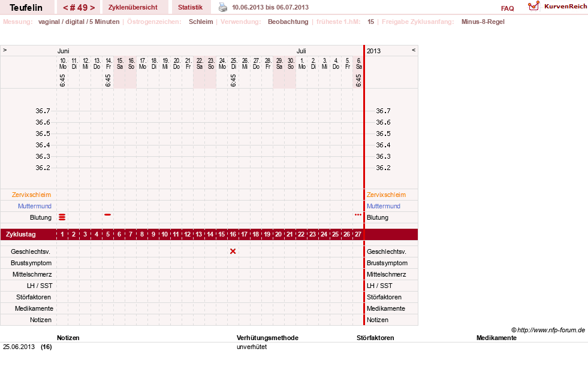The image size is (588, 385).
Task: Select the date column '10. Mo'
Action: pyautogui.click(x=62, y=63)
